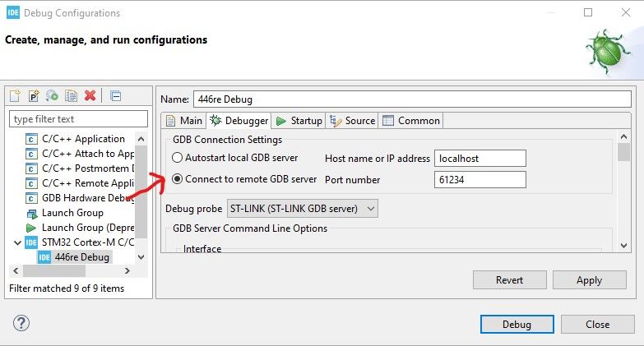Edit the Port number field
The width and height of the screenshot is (644, 346).
click(480, 180)
